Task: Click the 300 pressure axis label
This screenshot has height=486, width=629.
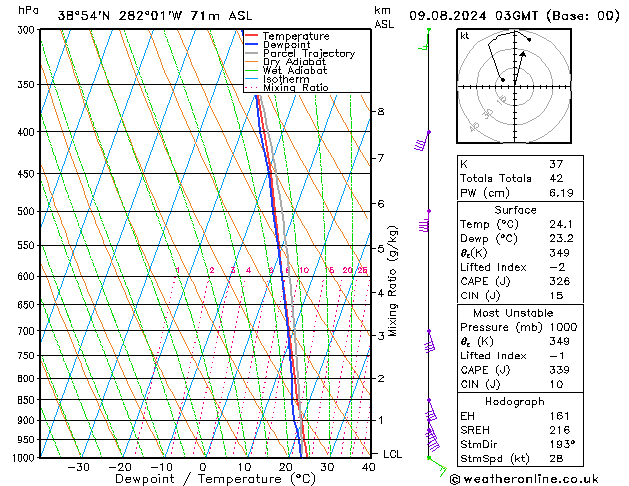Action: (28, 30)
